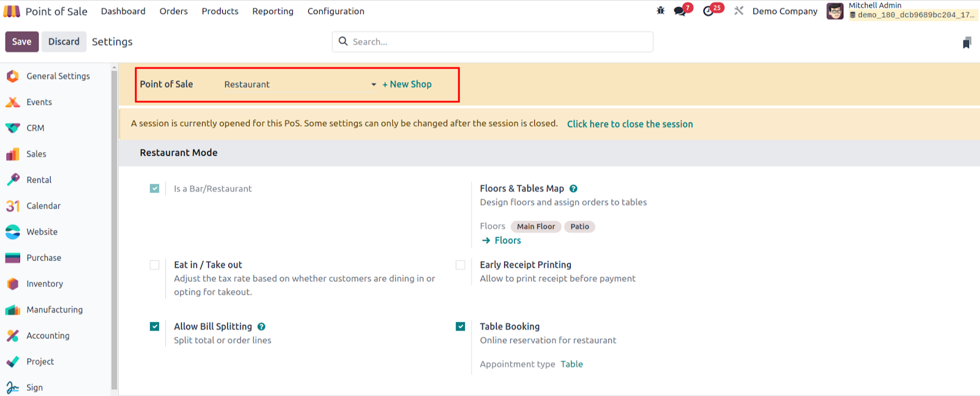
Task: Uncheck Table Booking checkbox
Action: click(461, 327)
